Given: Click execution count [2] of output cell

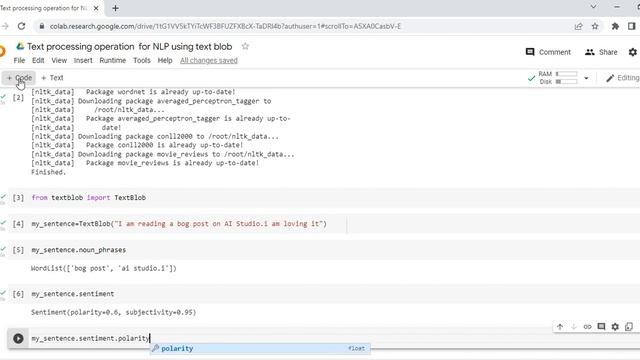Looking at the screenshot, I should [x=18, y=98].
